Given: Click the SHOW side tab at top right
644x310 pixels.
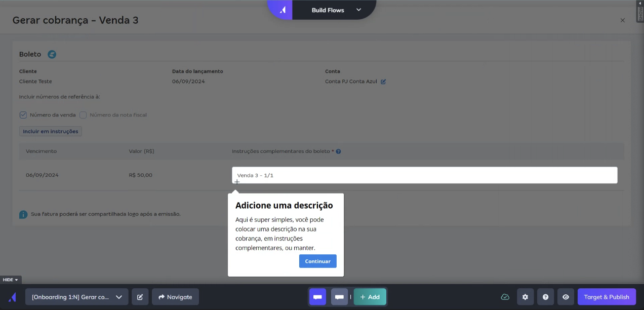Looking at the screenshot, I should (x=640, y=11).
